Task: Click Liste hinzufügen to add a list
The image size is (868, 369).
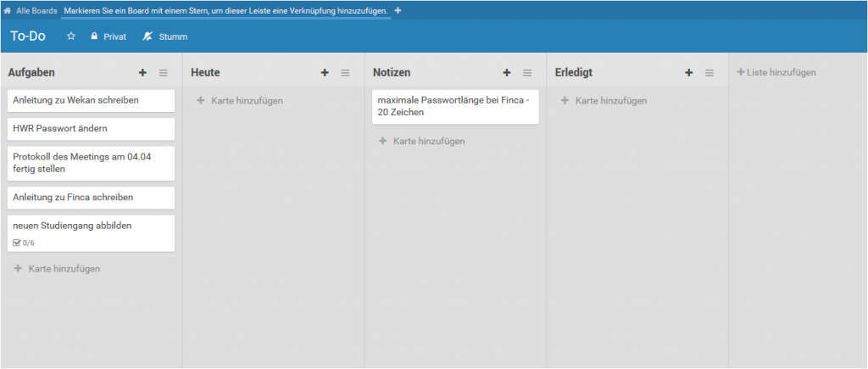Action: tap(776, 73)
